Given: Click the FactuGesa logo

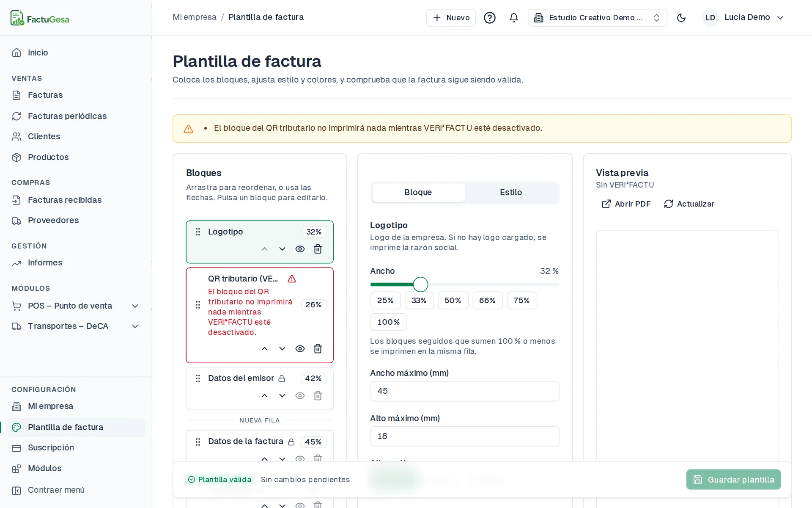Looking at the screenshot, I should click(x=40, y=18).
